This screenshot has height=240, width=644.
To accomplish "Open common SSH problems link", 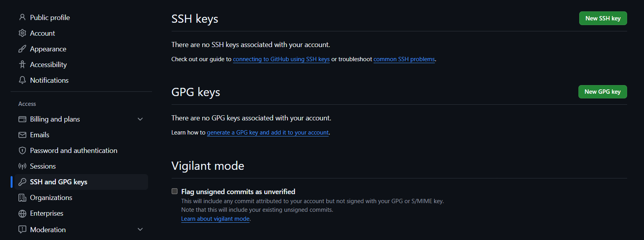I will point(404,59).
